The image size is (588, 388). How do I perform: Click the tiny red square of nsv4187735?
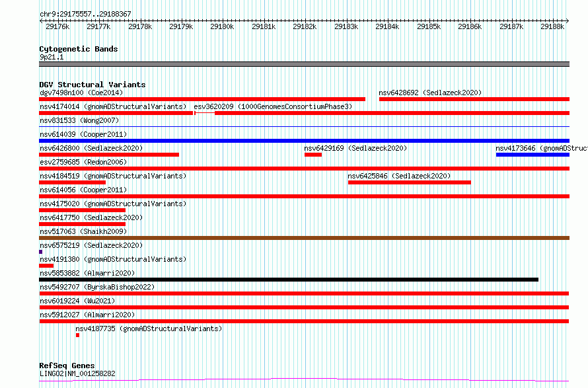pos(77,335)
